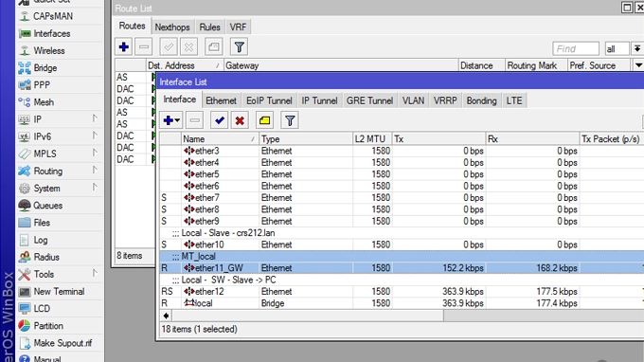
Task: Click the remove minus button in Interface List
Action: [x=195, y=120]
